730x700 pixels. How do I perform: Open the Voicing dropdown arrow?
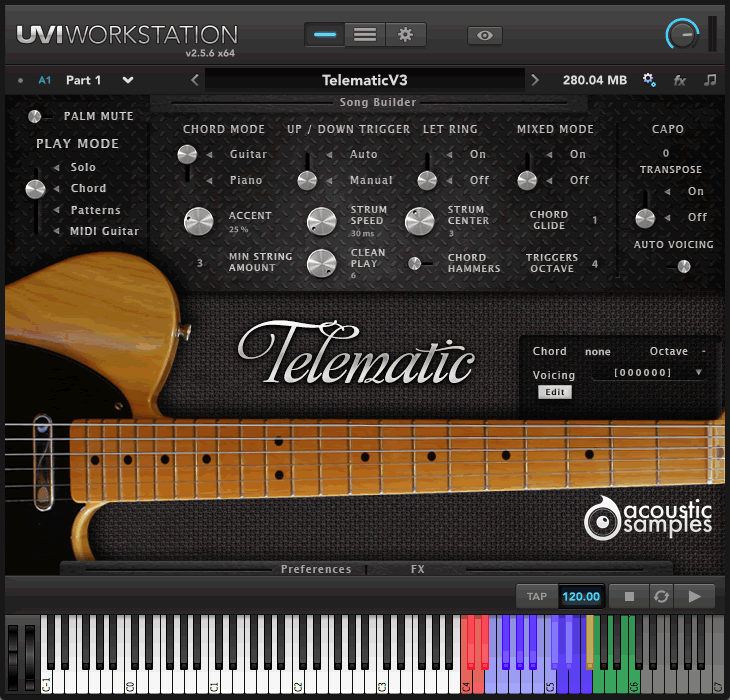coord(698,372)
